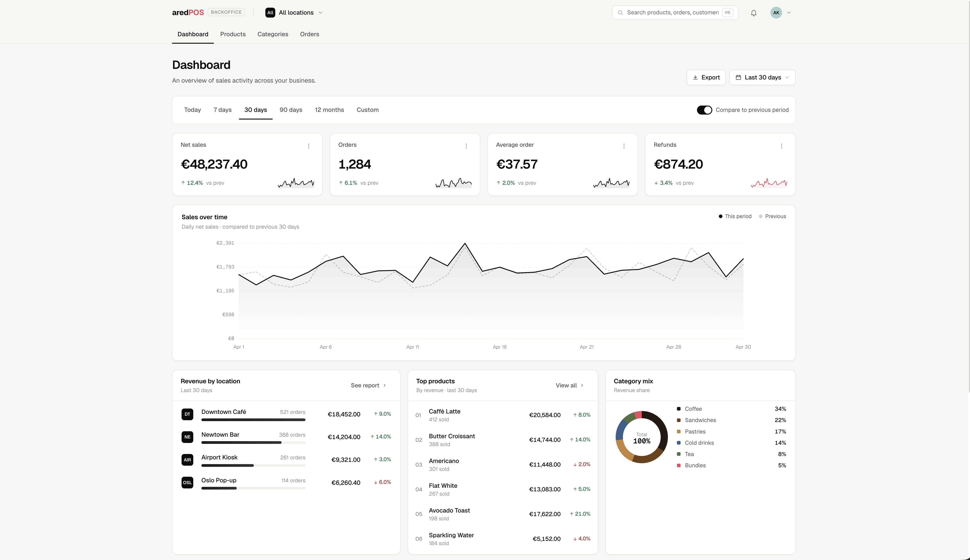The height and width of the screenshot is (560, 970).
Task: Click the Cold drinks color swatch
Action: point(679,443)
